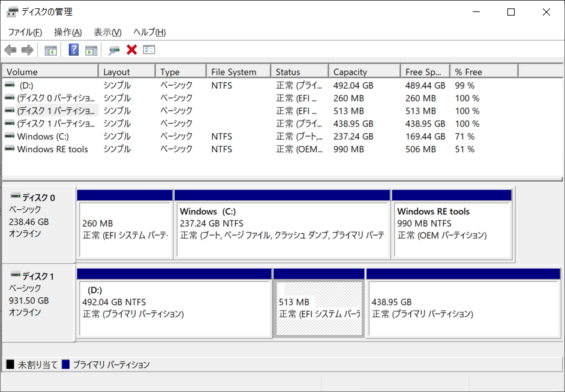The image size is (565, 392).
Task: Click the blue プライマリ パーティション legend swatch
Action: (x=65, y=364)
